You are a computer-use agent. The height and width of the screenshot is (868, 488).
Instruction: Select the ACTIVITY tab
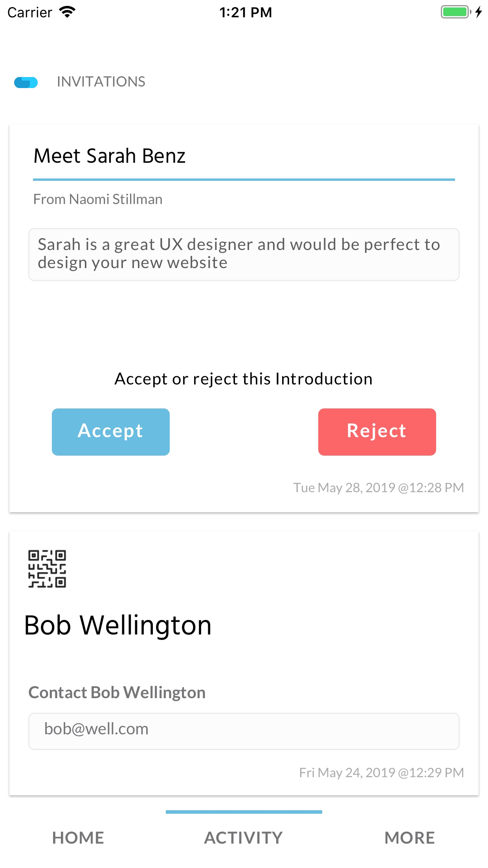pyautogui.click(x=244, y=838)
